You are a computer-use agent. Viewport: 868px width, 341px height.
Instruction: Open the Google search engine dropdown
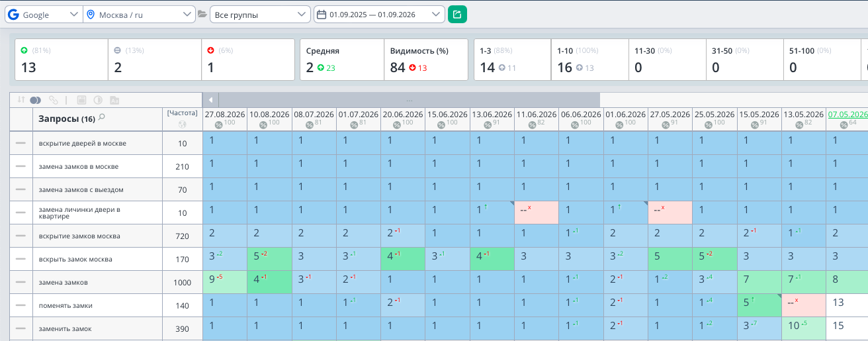pos(44,15)
